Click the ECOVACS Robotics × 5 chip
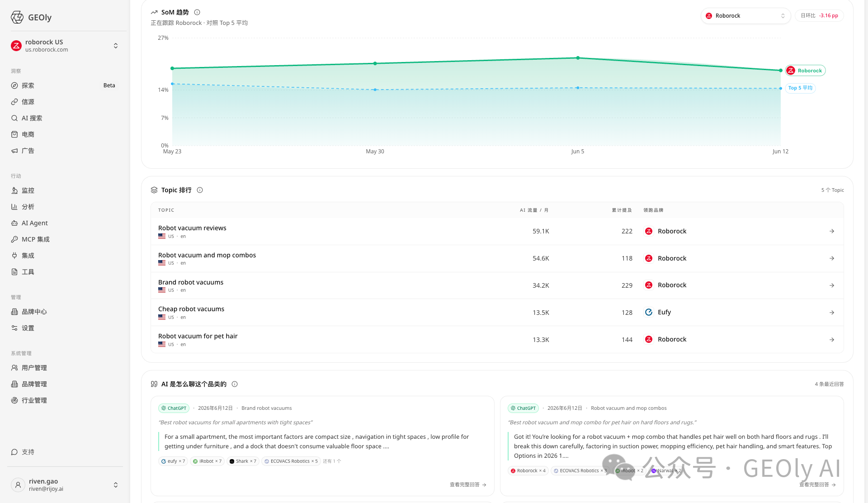This screenshot has height=503, width=868. (291, 461)
